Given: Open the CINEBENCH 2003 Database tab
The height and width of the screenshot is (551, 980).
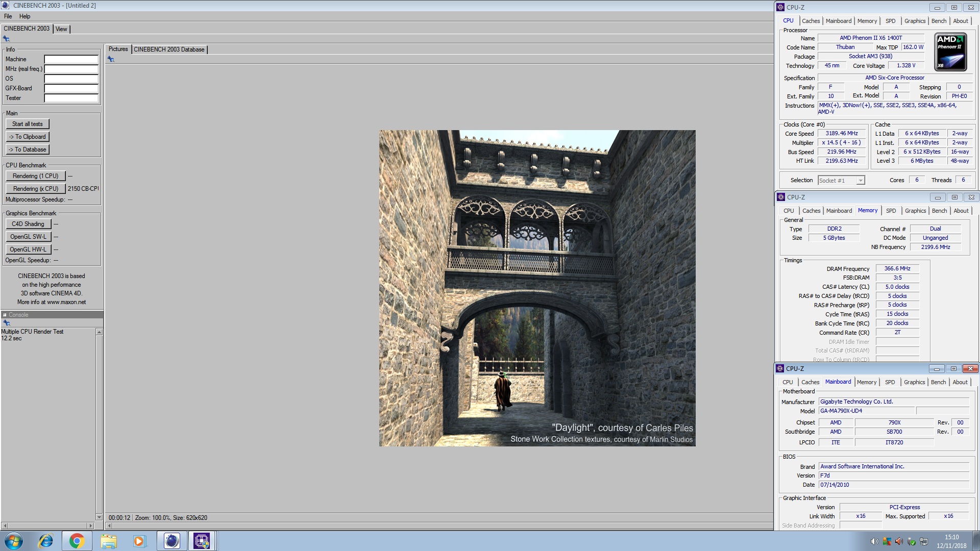Looking at the screenshot, I should [x=169, y=49].
